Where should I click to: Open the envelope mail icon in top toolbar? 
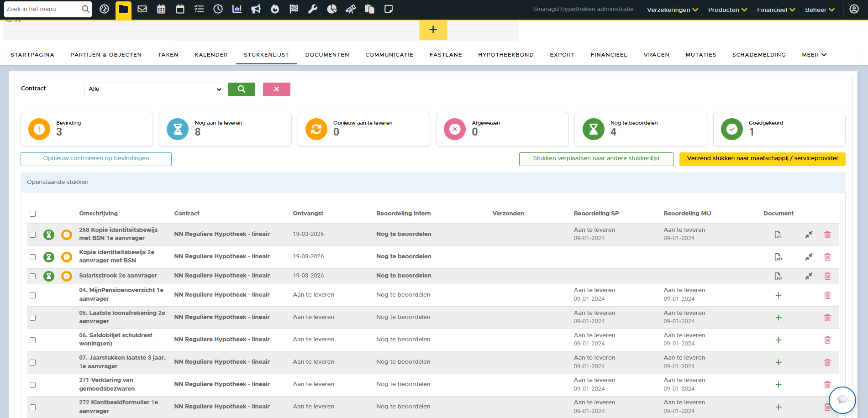coord(142,9)
